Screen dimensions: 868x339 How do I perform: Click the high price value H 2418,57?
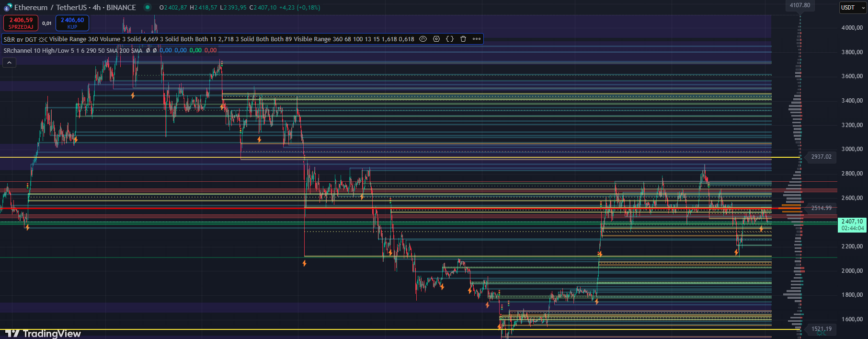click(203, 7)
